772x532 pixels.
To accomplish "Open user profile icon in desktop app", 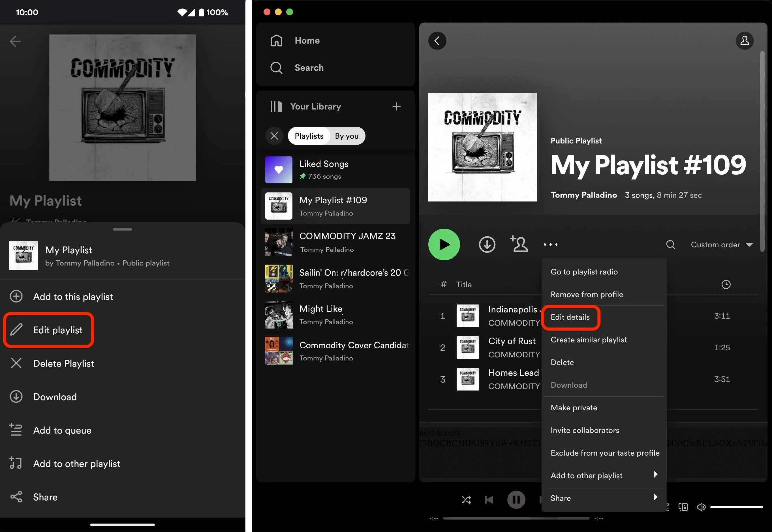I will (745, 41).
